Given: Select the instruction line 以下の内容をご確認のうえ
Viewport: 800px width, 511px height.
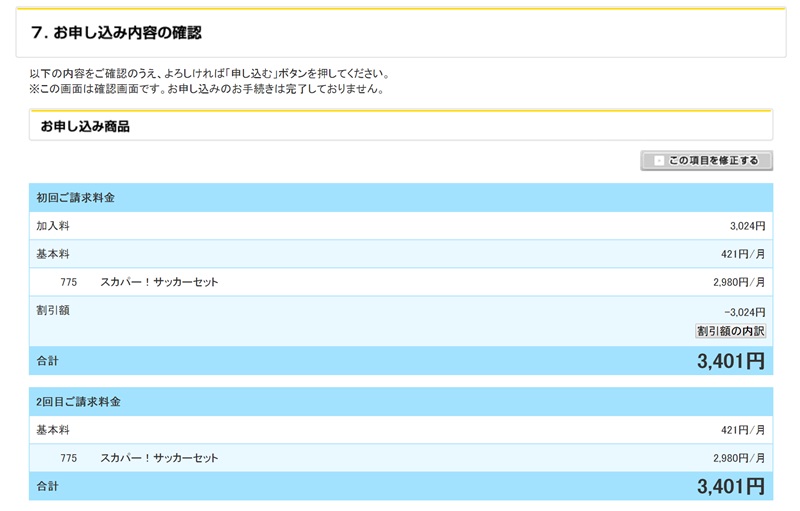Looking at the screenshot, I should click(x=210, y=73).
